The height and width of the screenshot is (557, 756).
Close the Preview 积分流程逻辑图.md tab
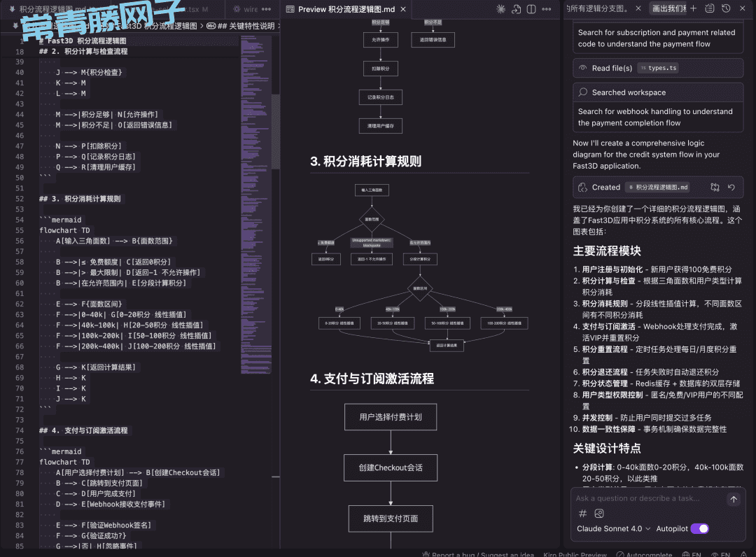click(x=403, y=9)
